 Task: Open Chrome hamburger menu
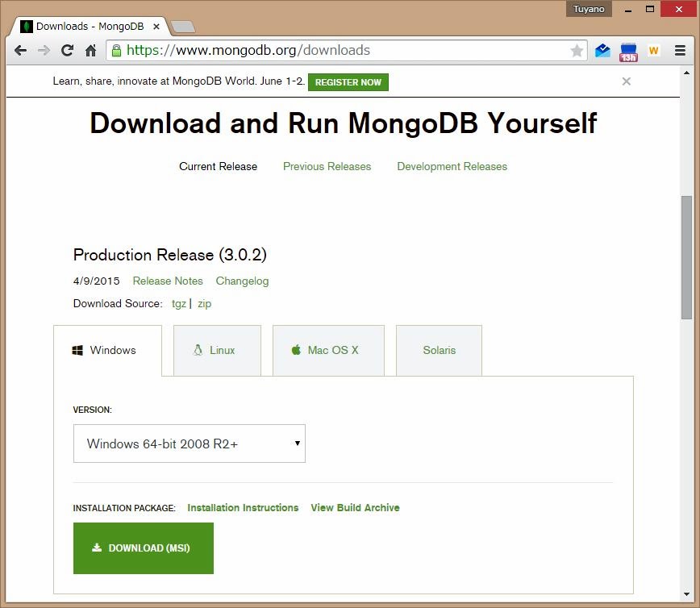click(680, 50)
